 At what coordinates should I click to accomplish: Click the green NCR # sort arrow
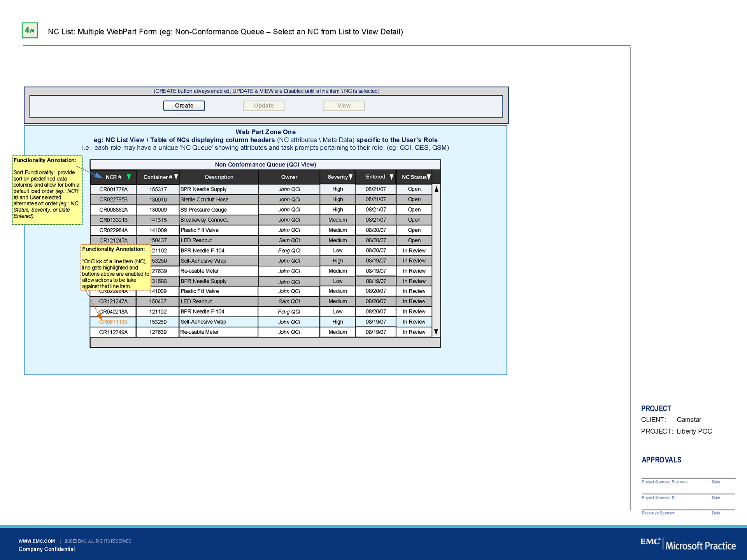[x=129, y=177]
